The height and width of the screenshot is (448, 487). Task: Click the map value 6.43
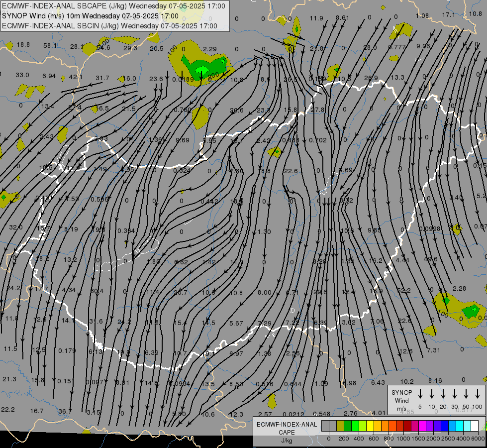378,382
